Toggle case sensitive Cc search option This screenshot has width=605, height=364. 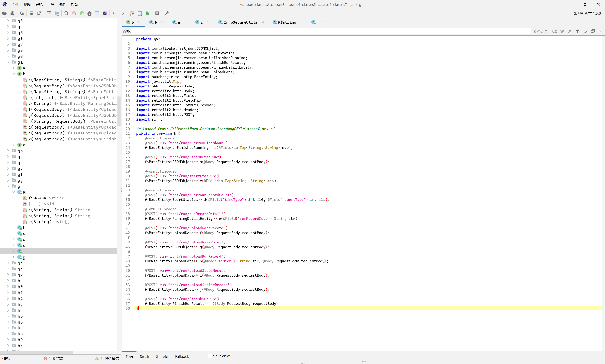click(x=554, y=31)
